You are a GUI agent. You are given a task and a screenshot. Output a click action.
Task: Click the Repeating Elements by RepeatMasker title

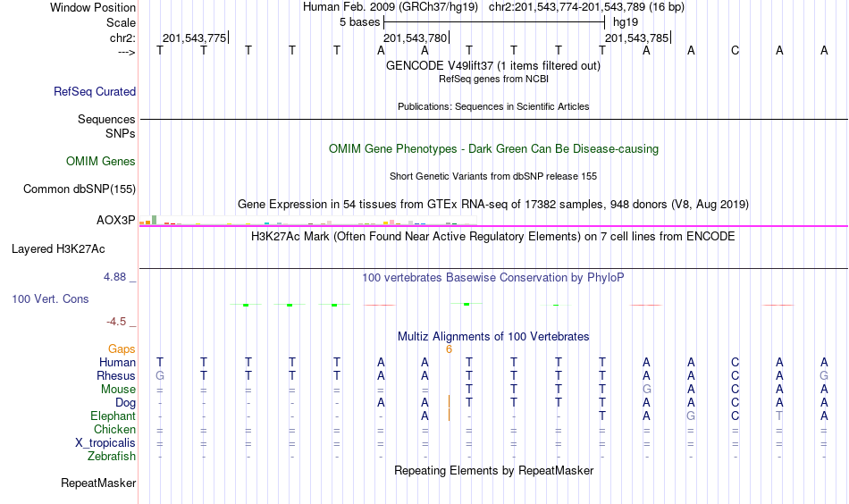493,470
